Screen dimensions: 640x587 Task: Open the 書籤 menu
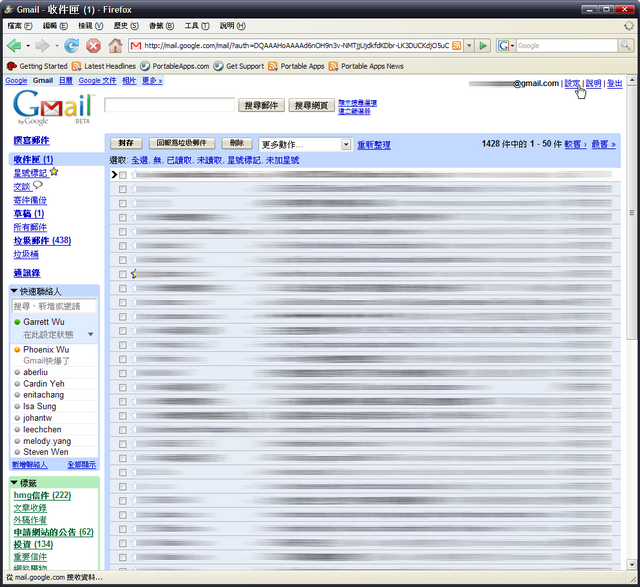[161, 26]
